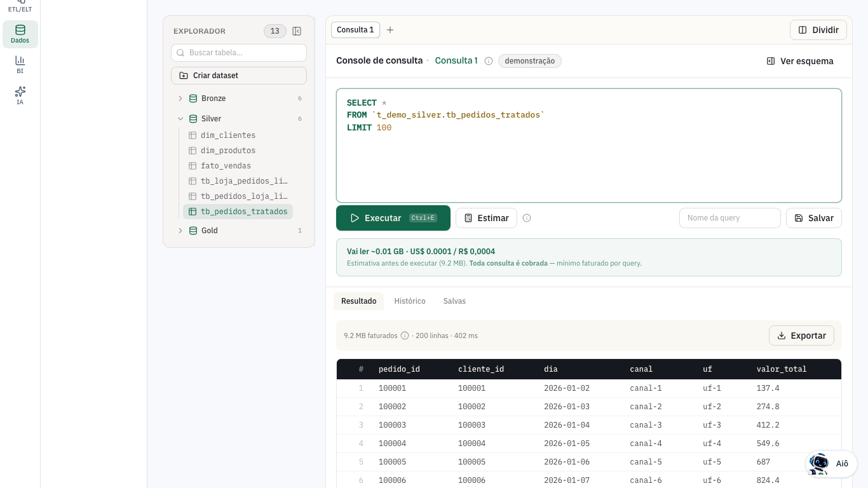Open the Histórico tab

click(x=410, y=301)
